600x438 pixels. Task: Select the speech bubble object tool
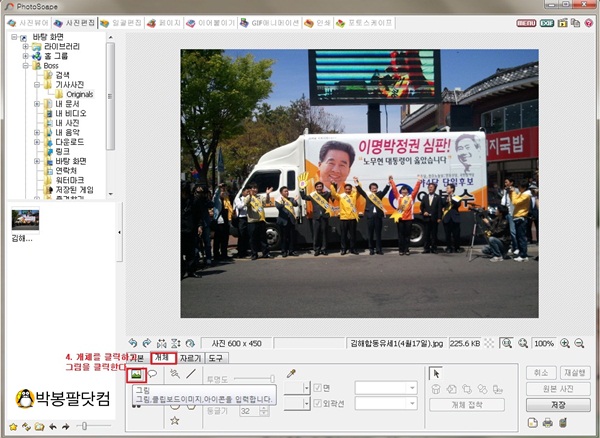(x=153, y=374)
